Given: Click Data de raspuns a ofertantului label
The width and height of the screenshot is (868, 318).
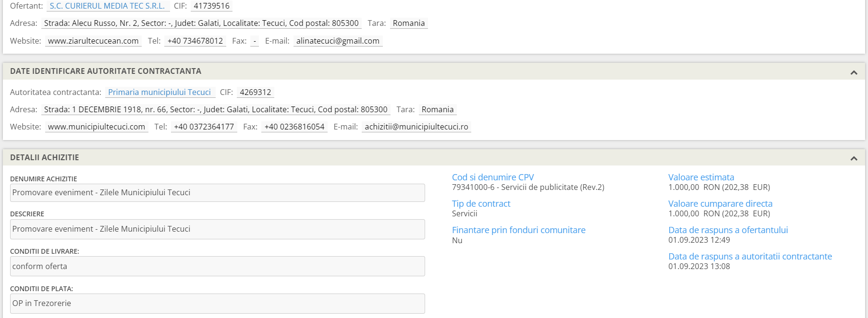Looking at the screenshot, I should pos(728,230).
